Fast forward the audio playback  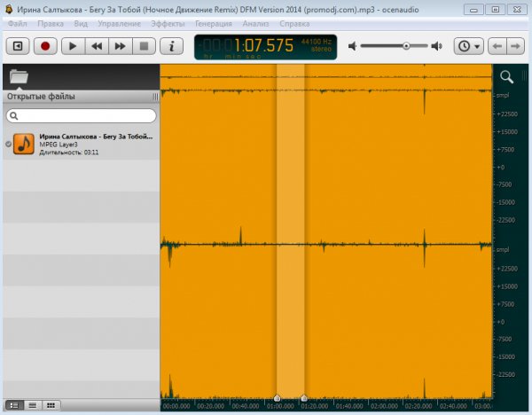tap(120, 46)
